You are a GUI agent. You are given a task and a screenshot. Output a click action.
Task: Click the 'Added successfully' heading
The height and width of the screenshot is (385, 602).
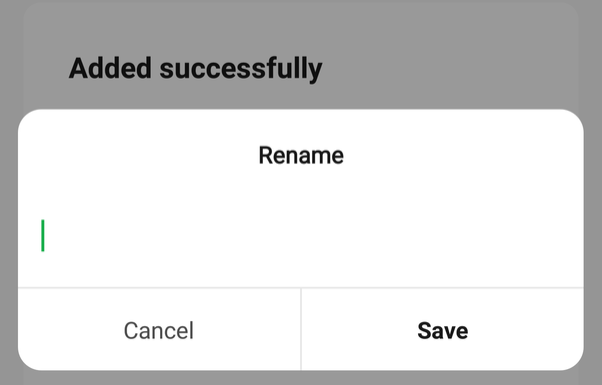(x=195, y=68)
